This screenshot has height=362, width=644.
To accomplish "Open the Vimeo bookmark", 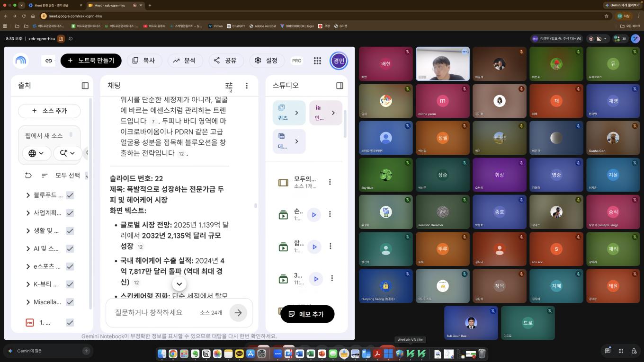I will (215, 26).
